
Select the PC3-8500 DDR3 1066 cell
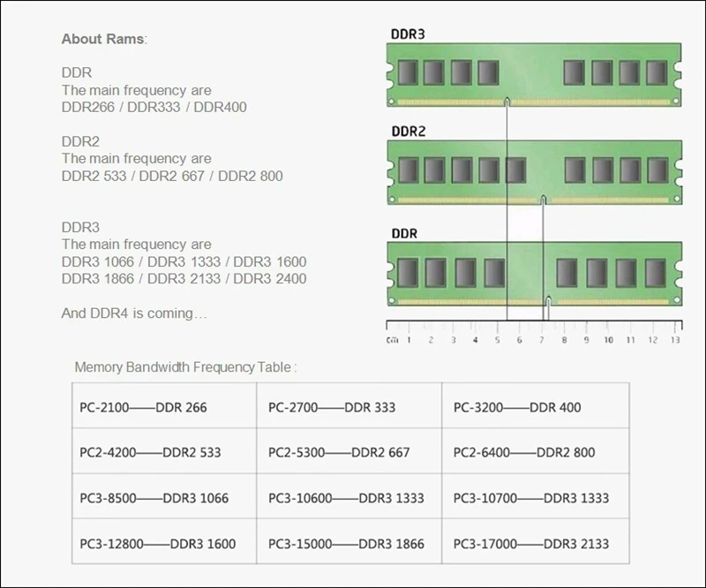[164, 496]
